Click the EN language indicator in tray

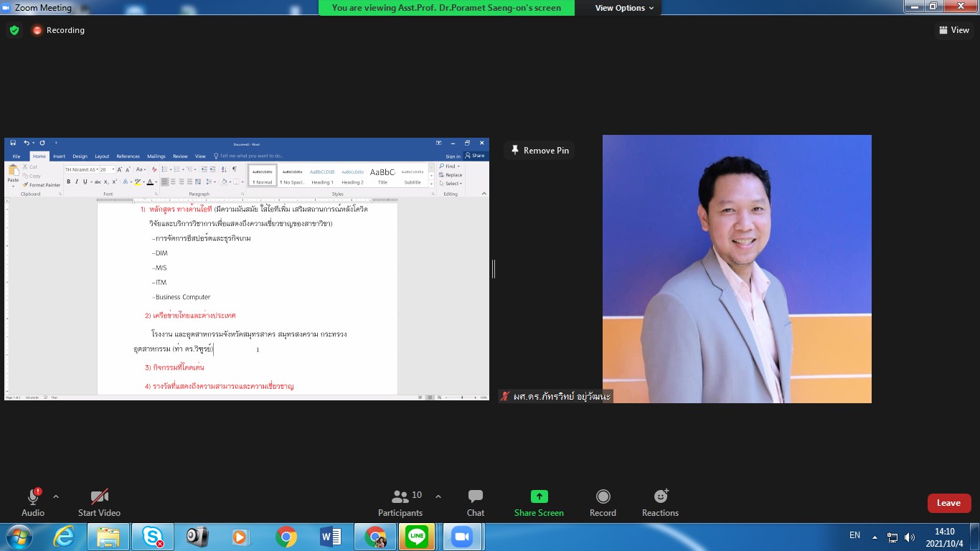pos(854,535)
